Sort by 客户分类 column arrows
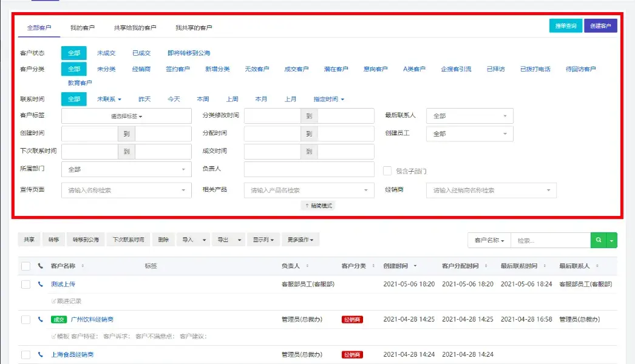 coord(373,266)
